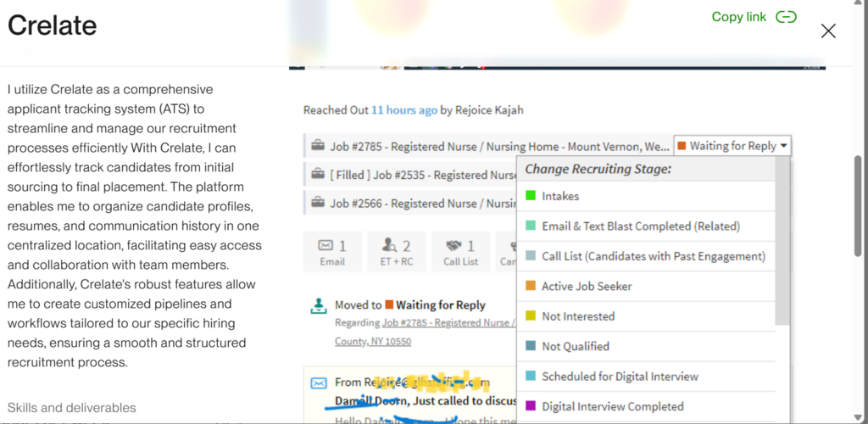Click the Regarding Job #2785 underlined link
This screenshot has height=424, width=868.
449,323
